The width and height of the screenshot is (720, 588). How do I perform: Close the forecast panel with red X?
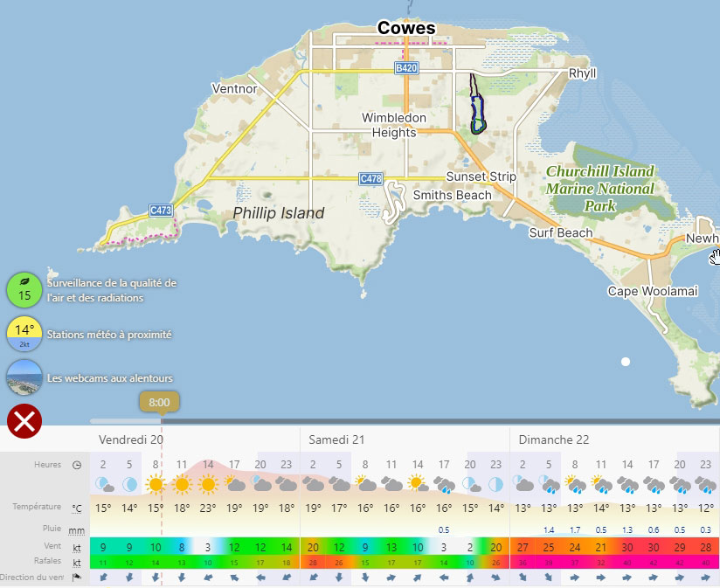pyautogui.click(x=24, y=421)
